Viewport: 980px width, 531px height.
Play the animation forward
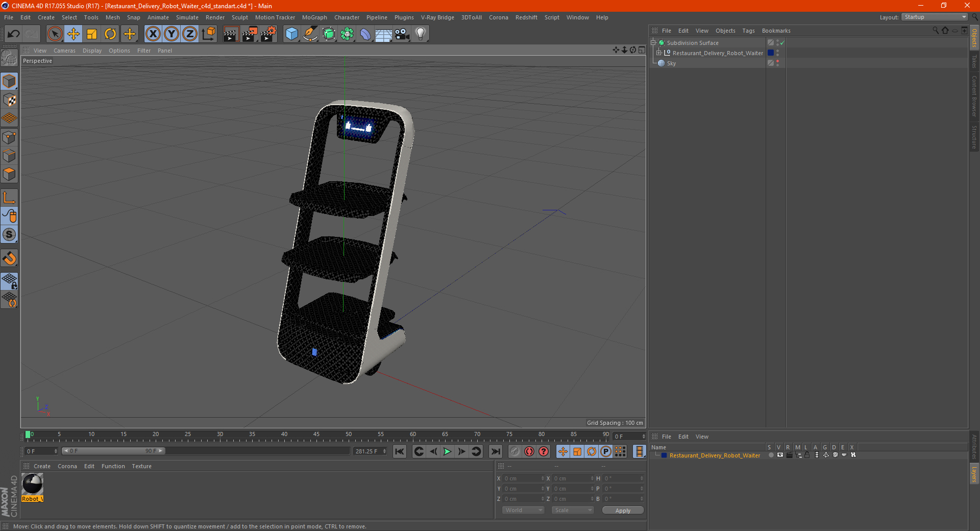447,451
